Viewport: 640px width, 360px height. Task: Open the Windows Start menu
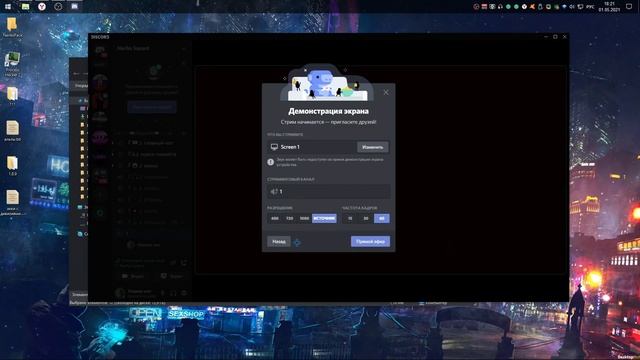coord(8,7)
